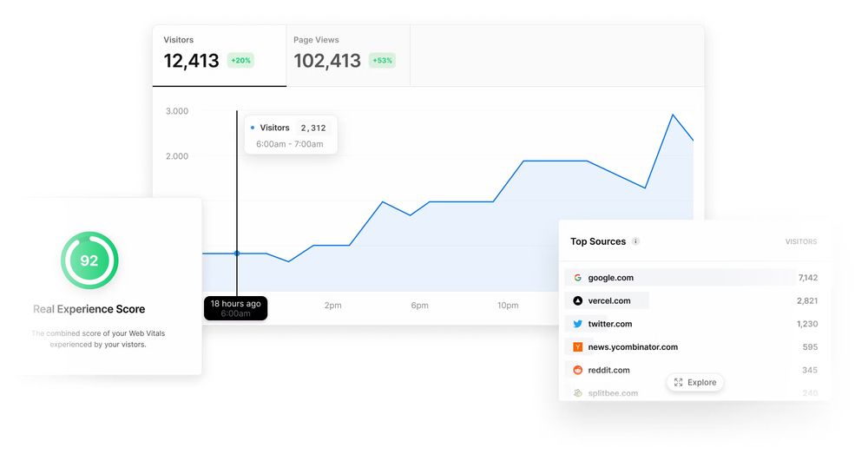Click the Vercel triangle icon
Image resolution: width=868 pixels, height=461 pixels.
[578, 300]
